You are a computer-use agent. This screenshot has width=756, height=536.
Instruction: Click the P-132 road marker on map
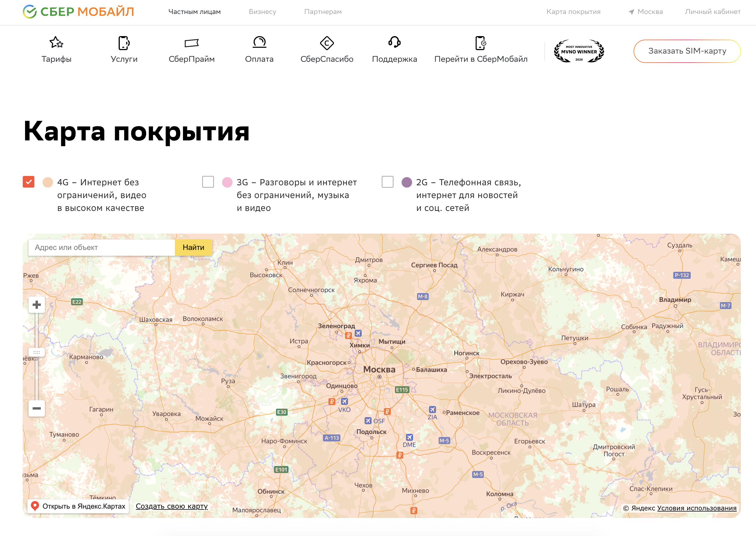[x=682, y=275]
